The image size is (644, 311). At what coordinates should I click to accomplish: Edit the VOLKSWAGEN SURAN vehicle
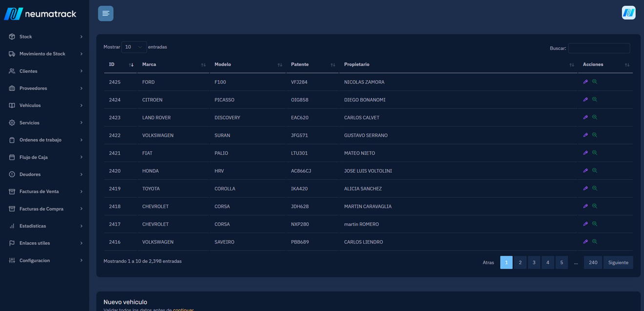[x=585, y=135]
